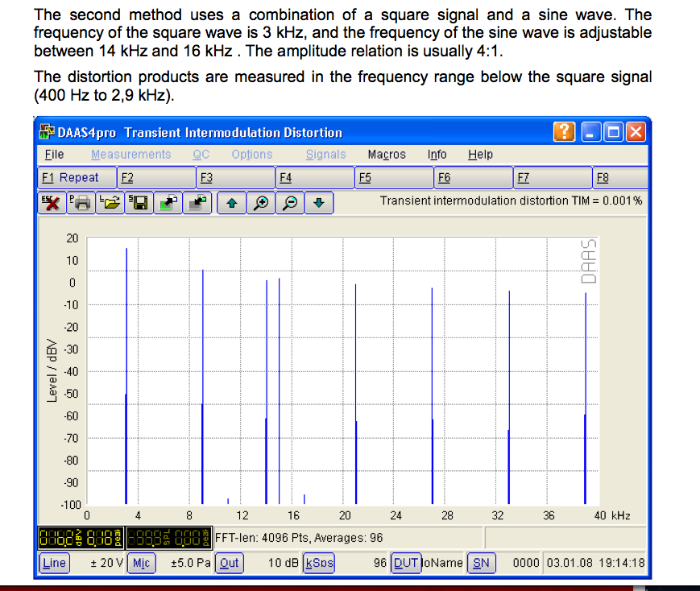
Task: Open the Signals menu
Action: 326,155
